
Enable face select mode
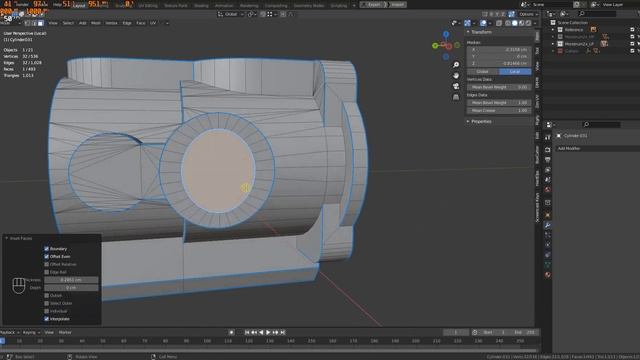pyautogui.click(x=40, y=23)
